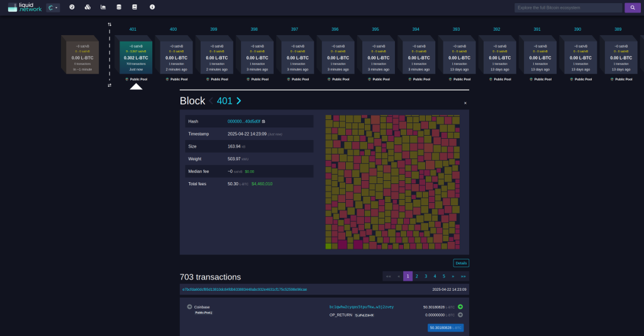Screen dimensions: 644x336
Task: Open the database stack icon
Action: (x=119, y=7)
